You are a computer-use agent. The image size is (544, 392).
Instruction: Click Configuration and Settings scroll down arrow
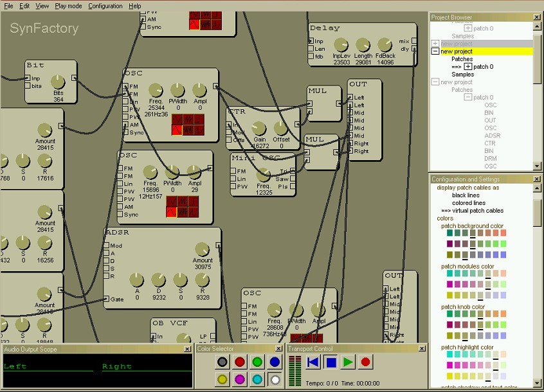pos(537,384)
